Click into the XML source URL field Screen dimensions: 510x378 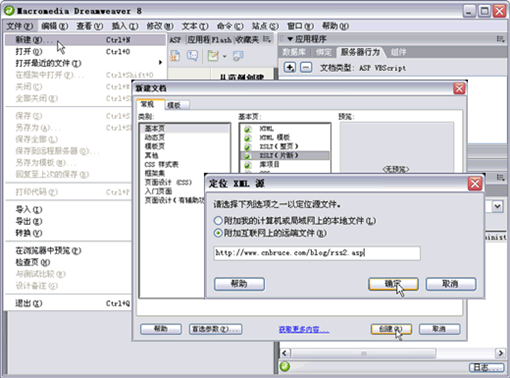317,253
